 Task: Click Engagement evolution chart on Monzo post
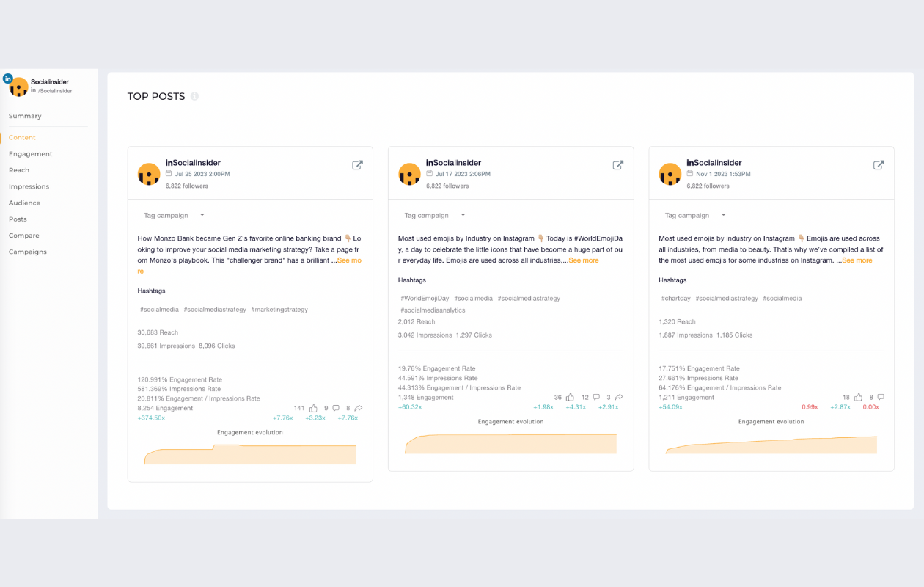(250, 454)
